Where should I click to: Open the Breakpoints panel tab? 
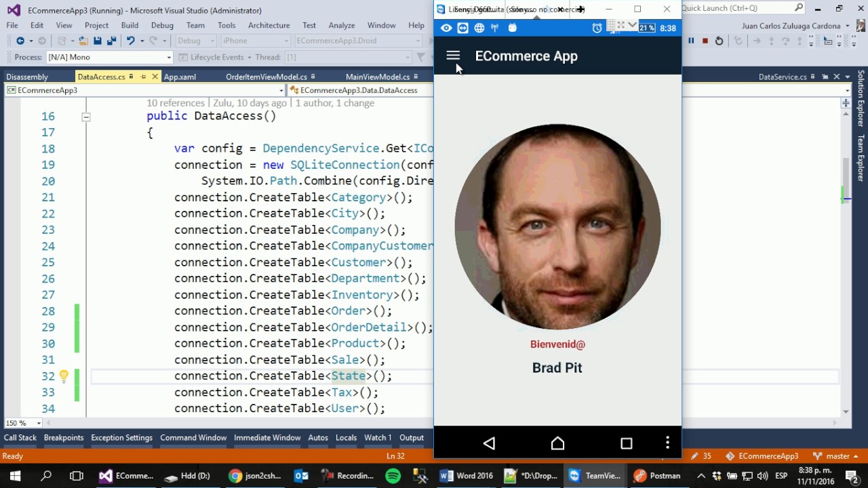coord(64,438)
